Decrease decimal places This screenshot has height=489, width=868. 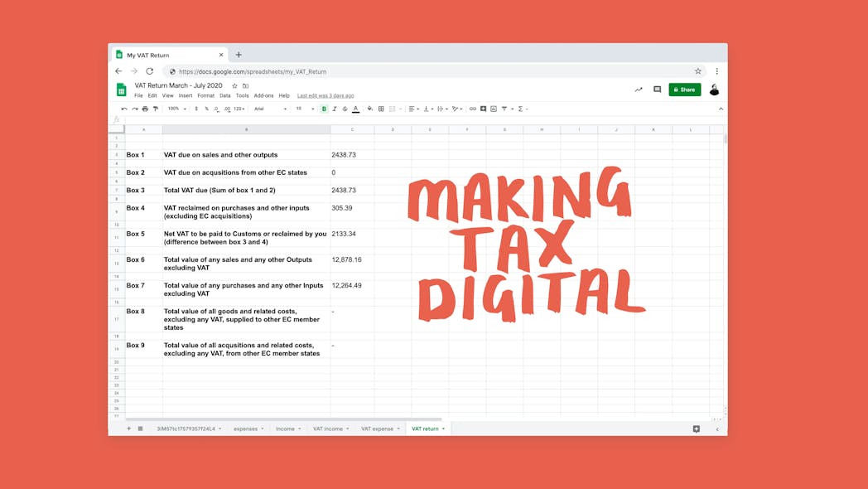pyautogui.click(x=216, y=109)
